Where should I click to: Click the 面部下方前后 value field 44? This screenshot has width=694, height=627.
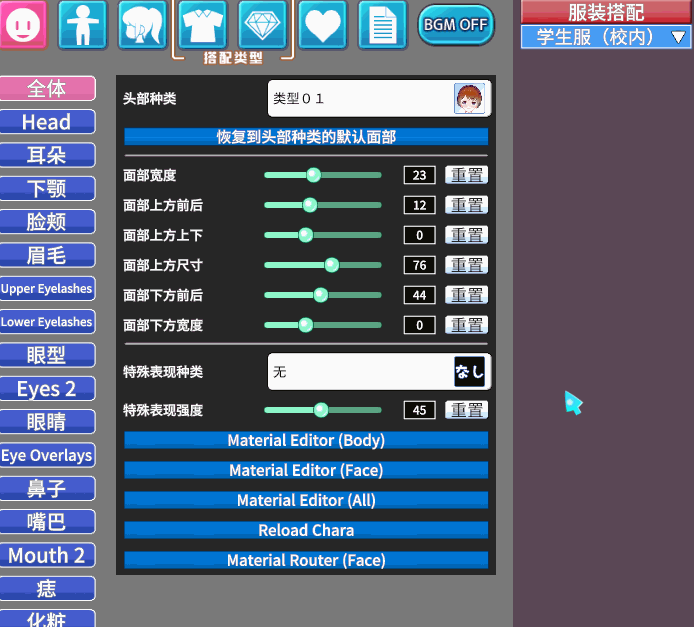click(x=420, y=295)
